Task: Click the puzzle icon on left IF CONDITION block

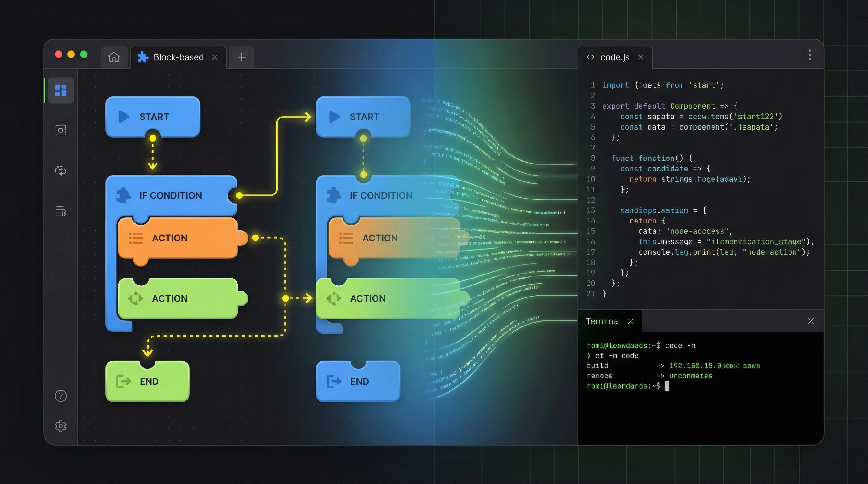Action: coord(123,195)
